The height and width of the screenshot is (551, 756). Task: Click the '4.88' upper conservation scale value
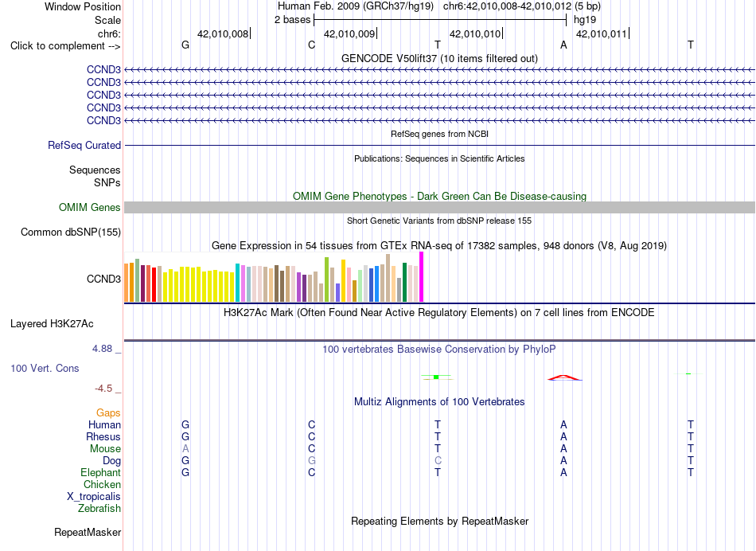pyautogui.click(x=102, y=348)
